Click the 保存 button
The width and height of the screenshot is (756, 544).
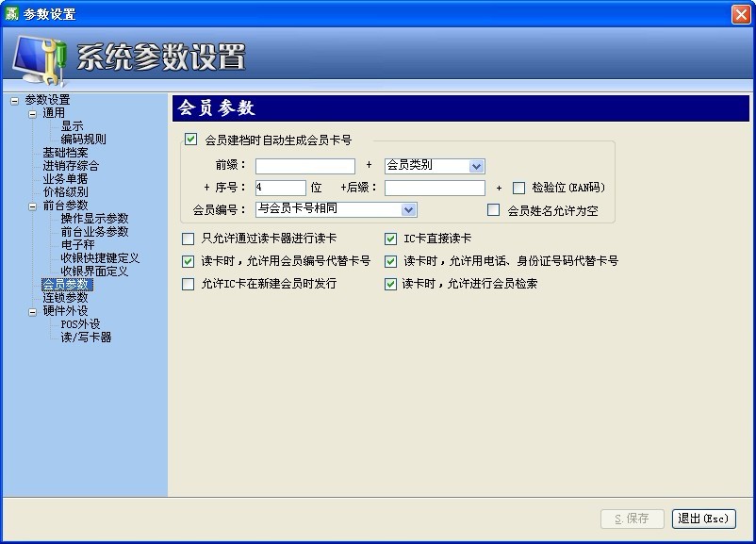point(633,519)
